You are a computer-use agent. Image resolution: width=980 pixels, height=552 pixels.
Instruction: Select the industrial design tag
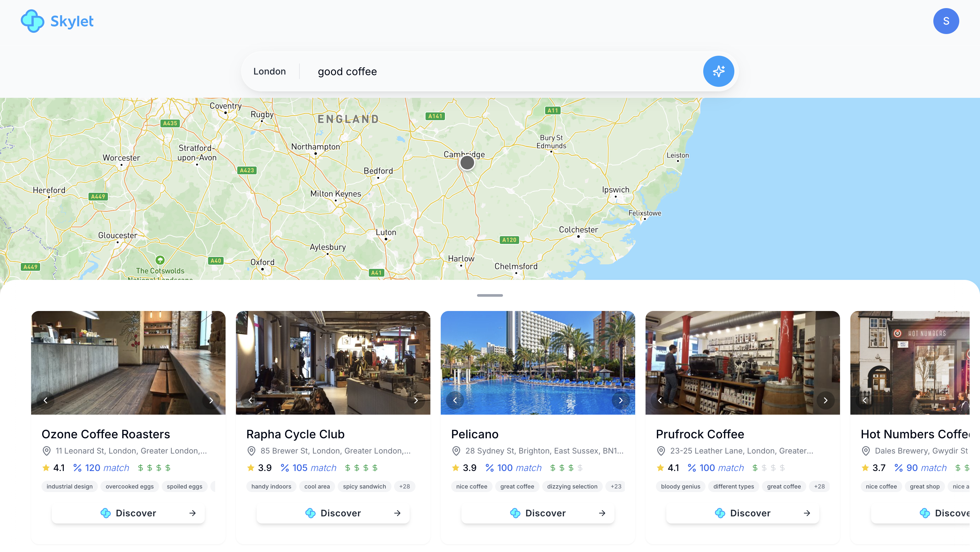70,487
